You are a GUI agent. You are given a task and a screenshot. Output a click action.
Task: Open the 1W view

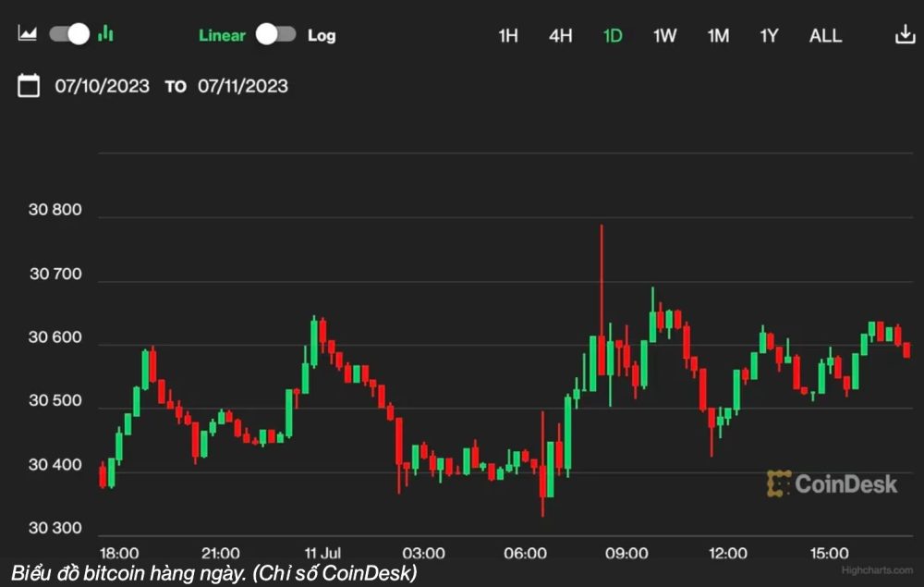(664, 35)
